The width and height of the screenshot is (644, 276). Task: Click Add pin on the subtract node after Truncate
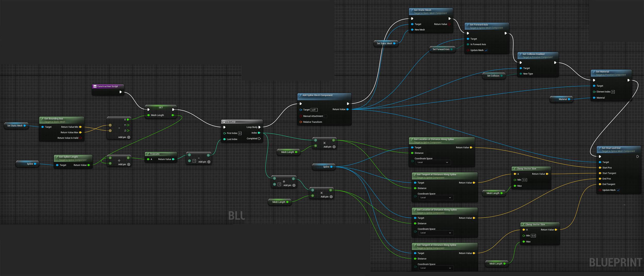pyautogui.click(x=204, y=162)
